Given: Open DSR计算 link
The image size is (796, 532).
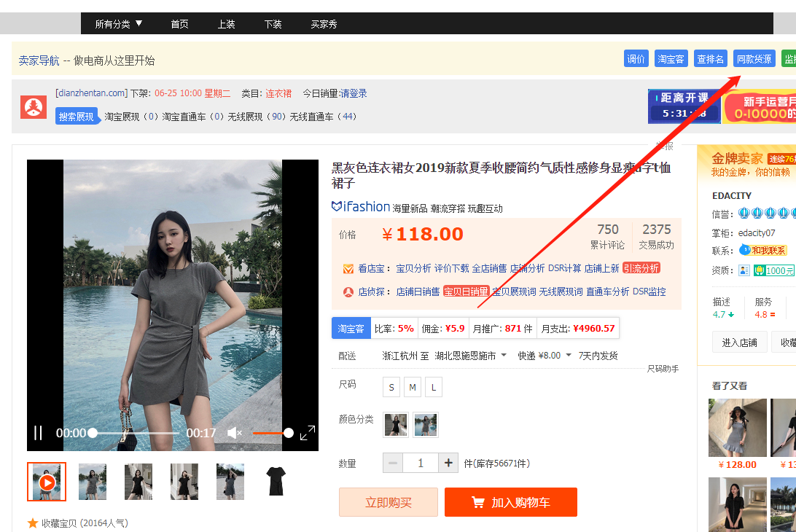Looking at the screenshot, I should pos(564,268).
